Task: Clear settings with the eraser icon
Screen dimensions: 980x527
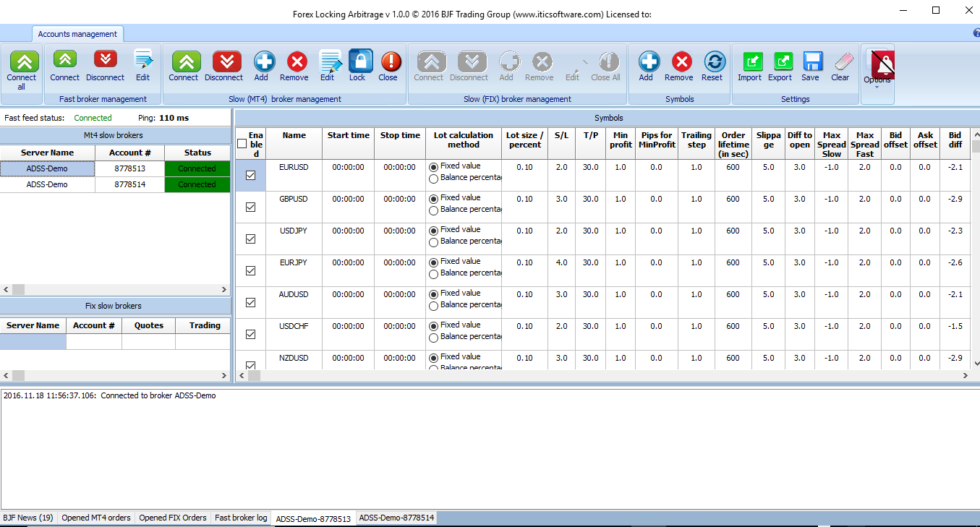Action: (x=840, y=61)
